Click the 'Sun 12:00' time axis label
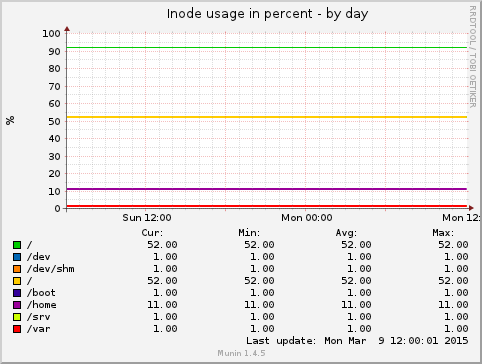The height and width of the screenshot is (364, 482). (x=147, y=218)
